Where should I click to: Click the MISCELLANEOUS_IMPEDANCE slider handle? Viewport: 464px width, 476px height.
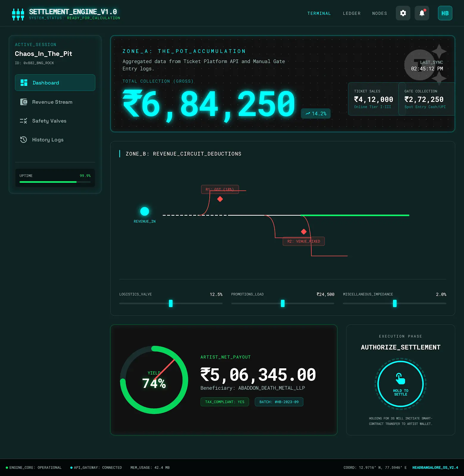tap(395, 303)
